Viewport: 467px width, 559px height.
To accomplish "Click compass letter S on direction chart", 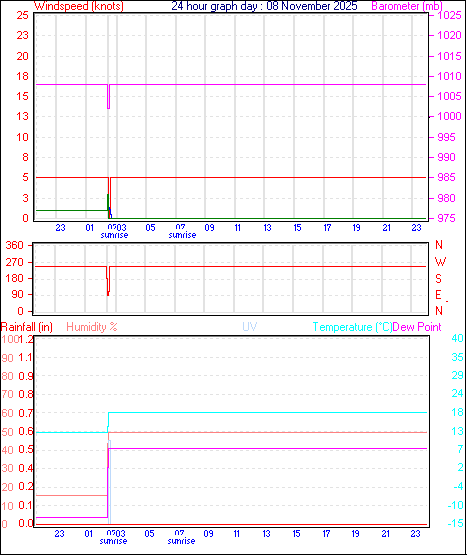I will pyautogui.click(x=438, y=278).
